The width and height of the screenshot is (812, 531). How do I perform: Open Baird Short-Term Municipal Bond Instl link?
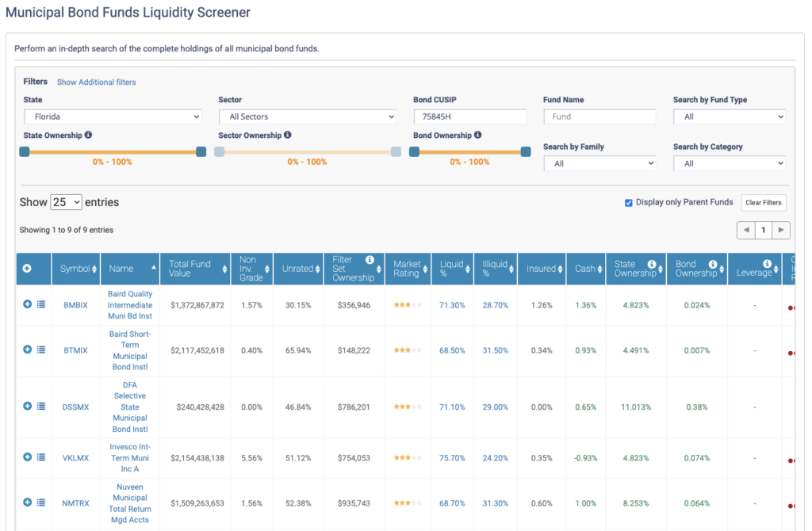(130, 350)
